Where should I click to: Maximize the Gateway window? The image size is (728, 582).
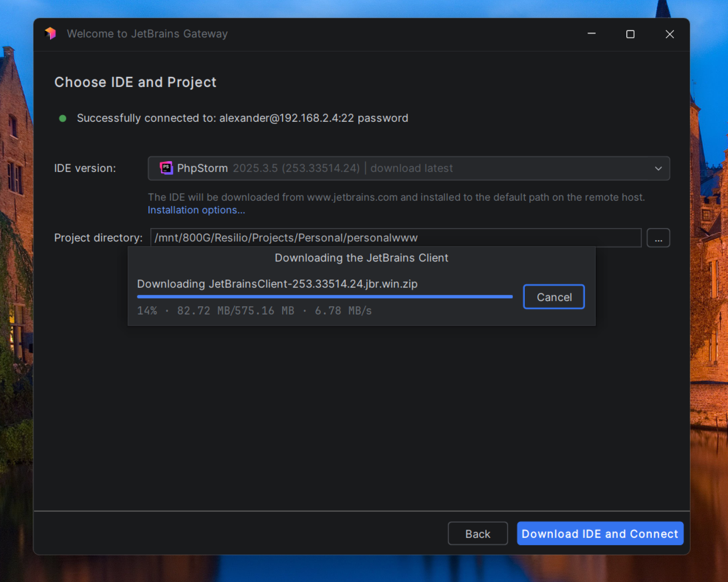630,34
